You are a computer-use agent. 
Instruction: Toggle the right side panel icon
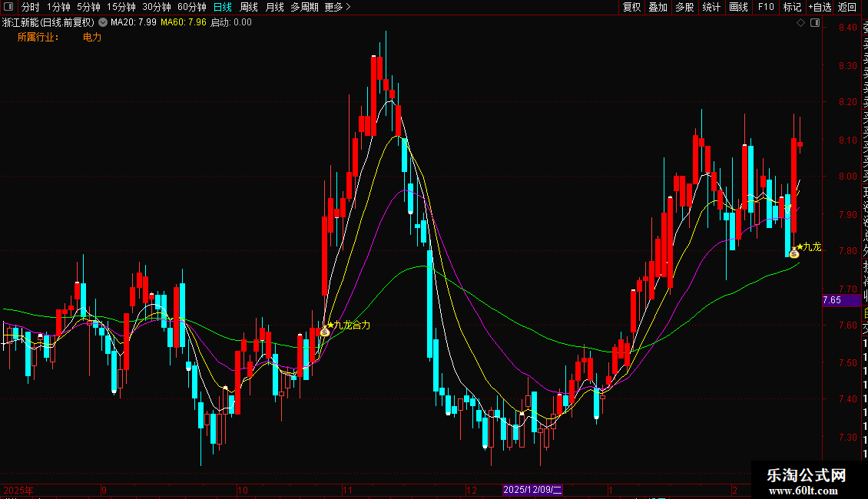tap(815, 23)
